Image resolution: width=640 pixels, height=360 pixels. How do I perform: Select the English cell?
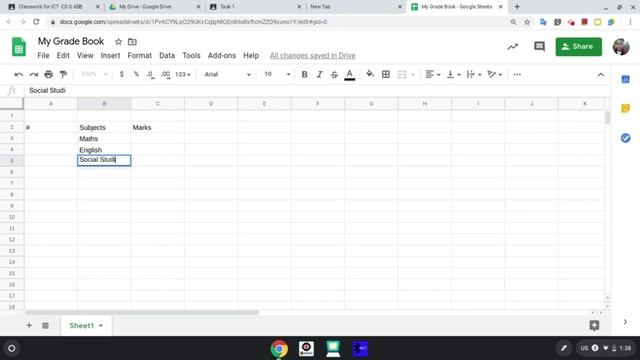click(104, 150)
